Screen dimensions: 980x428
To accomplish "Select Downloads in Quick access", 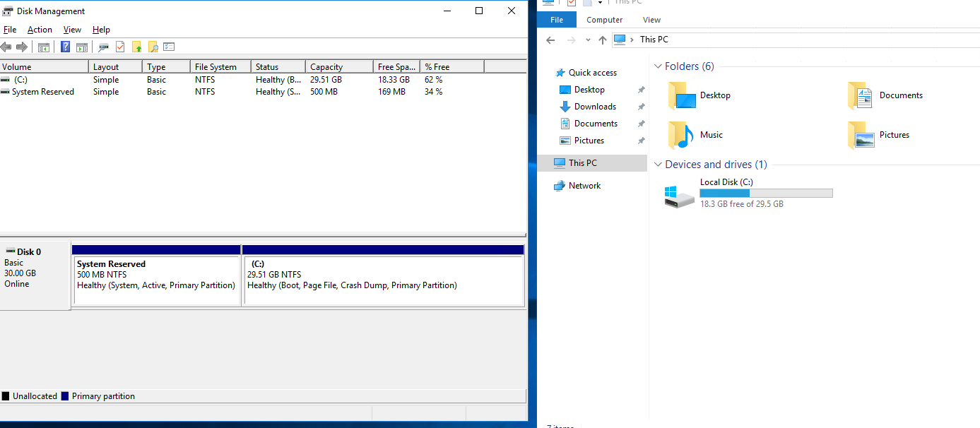I will tap(595, 107).
